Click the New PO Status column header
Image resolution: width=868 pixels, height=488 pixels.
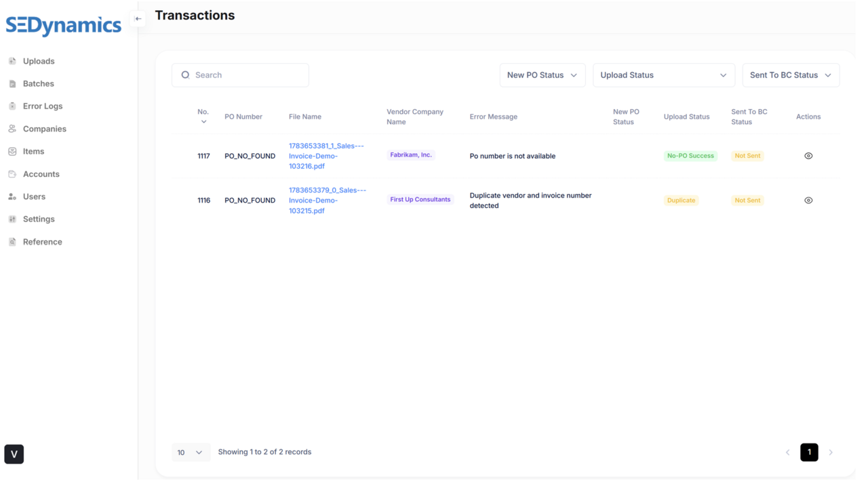(626, 117)
